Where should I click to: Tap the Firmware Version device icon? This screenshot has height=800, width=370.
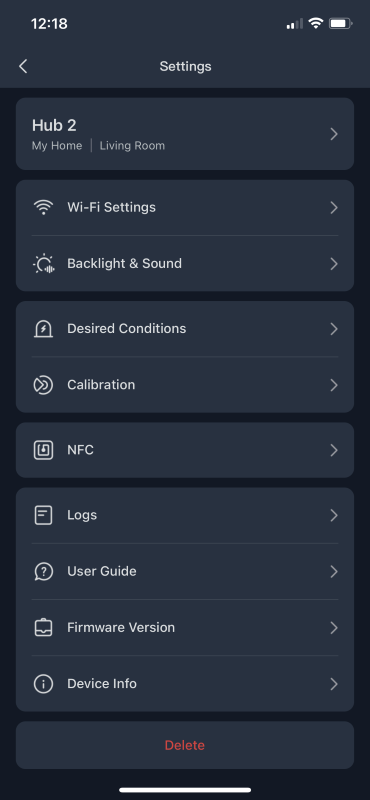tap(43, 628)
